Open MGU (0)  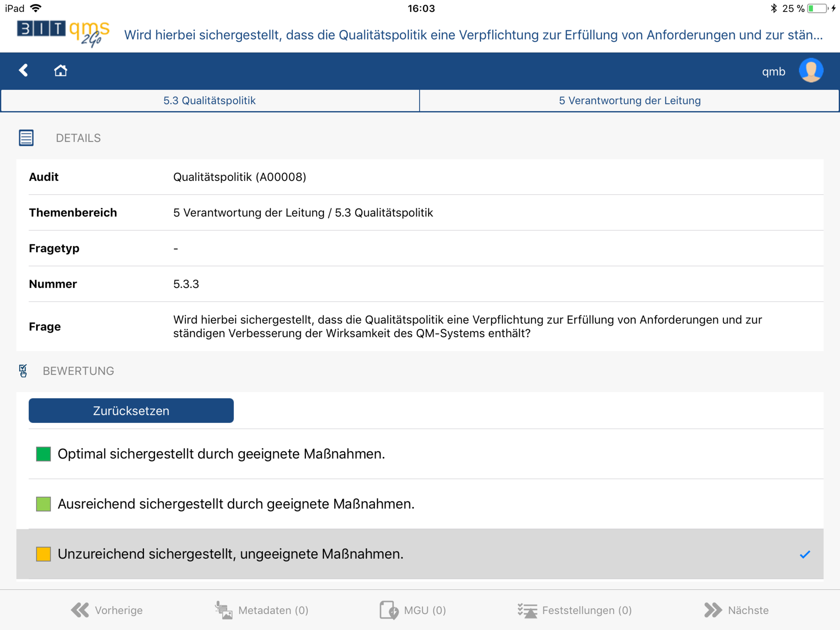pyautogui.click(x=413, y=610)
